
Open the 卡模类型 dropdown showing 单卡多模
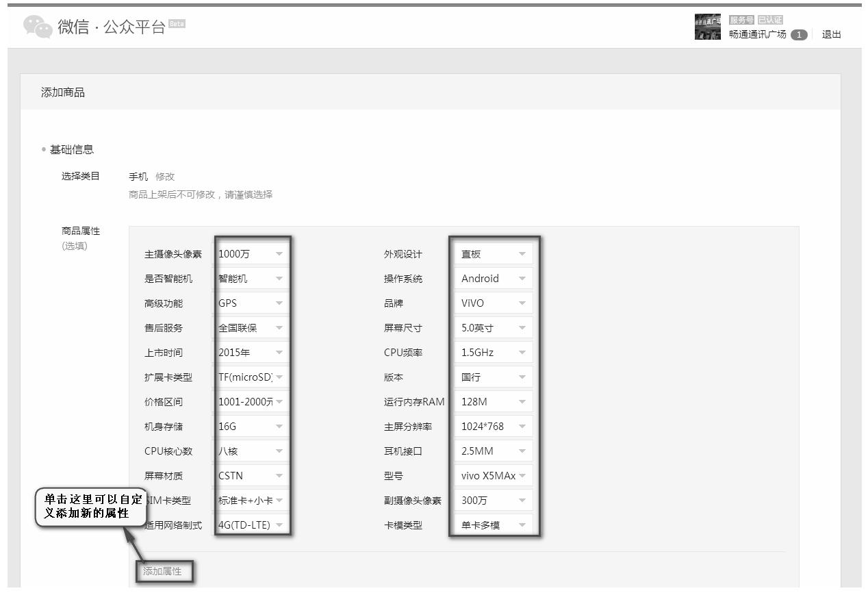click(494, 525)
